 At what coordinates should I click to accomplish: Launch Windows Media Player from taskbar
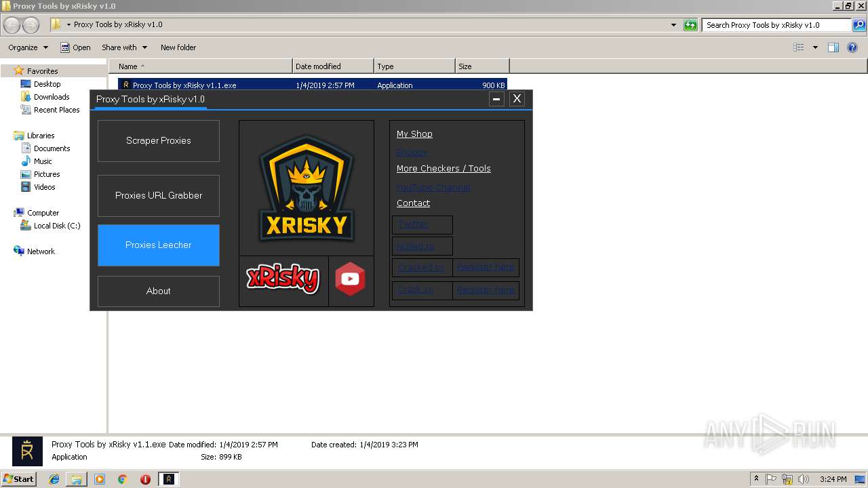coord(100,479)
